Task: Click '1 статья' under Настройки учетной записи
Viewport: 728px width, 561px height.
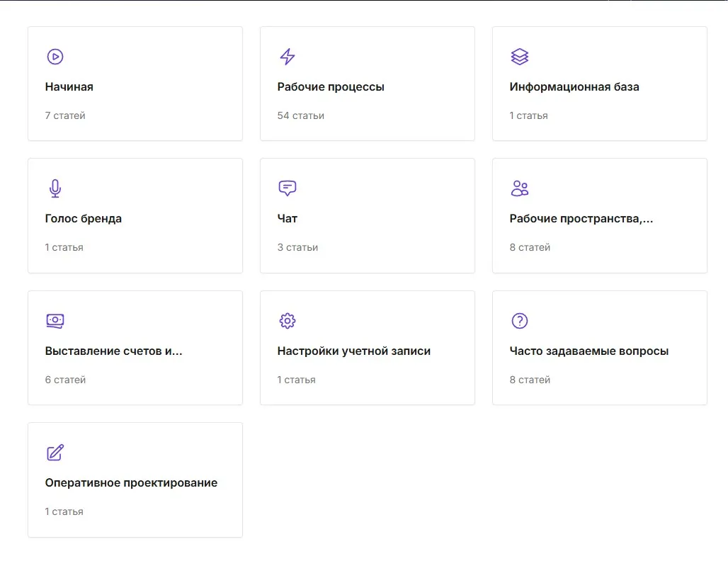Action: point(296,380)
